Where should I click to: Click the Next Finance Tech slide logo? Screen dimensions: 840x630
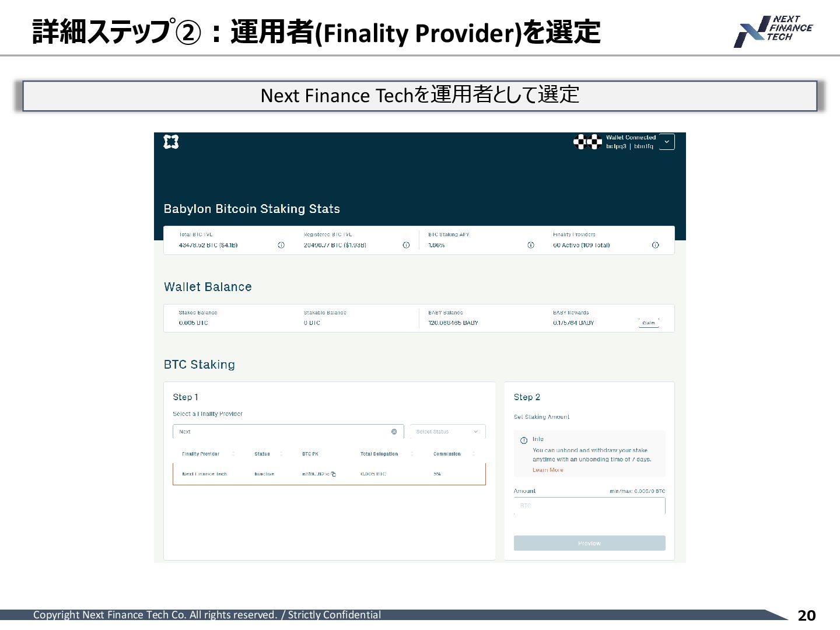pyautogui.click(x=773, y=32)
